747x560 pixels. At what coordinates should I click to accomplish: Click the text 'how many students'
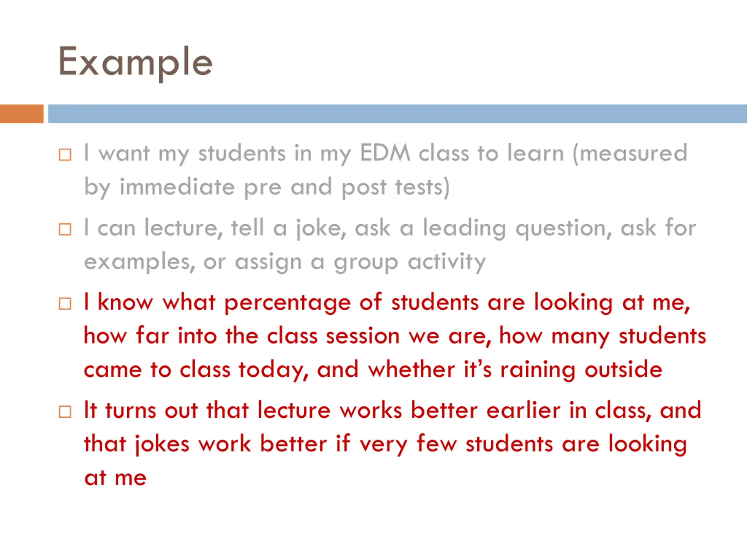tap(603, 337)
